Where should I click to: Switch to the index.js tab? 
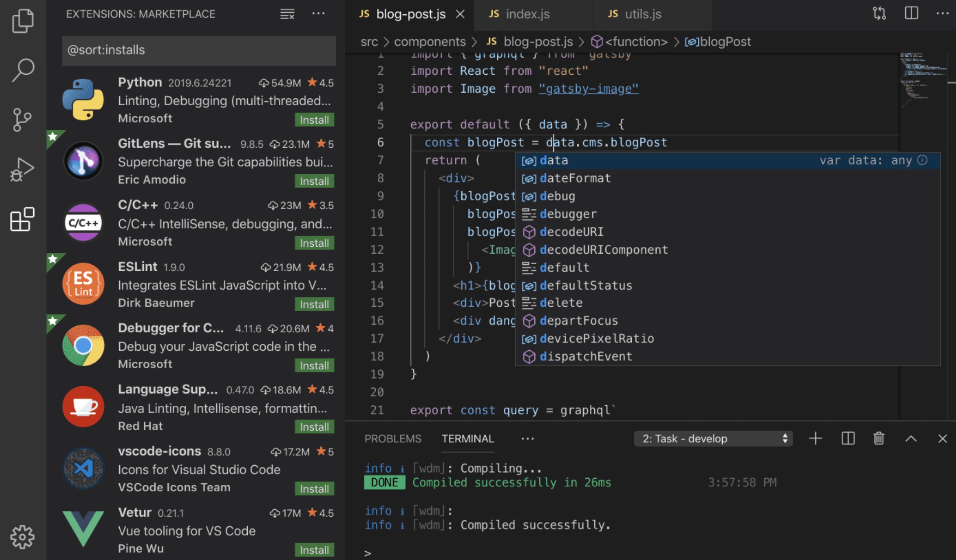527,14
